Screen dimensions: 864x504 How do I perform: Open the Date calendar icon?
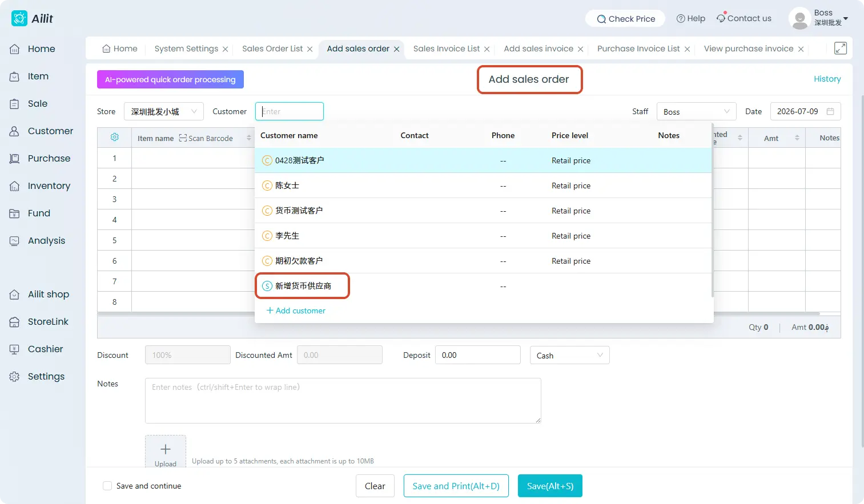tap(830, 111)
